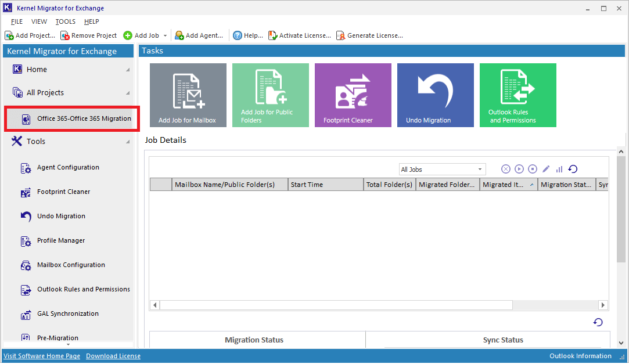Open Mailbox Configuration tool
The image size is (629, 364).
(71, 265)
